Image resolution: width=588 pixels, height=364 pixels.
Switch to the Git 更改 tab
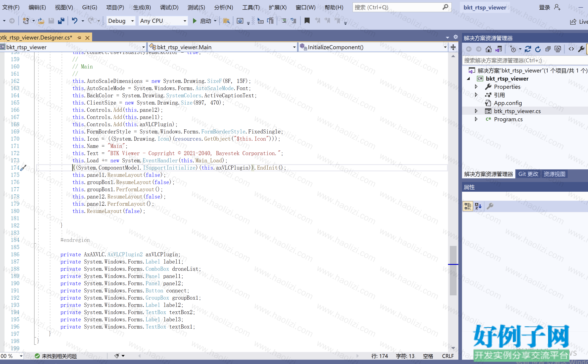pyautogui.click(x=528, y=174)
